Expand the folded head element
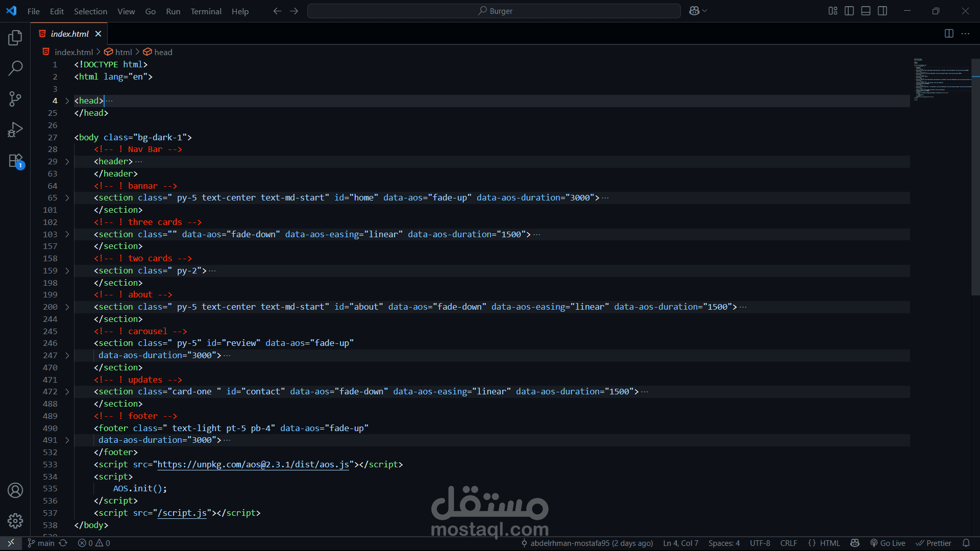Screen dimensions: 980x551 click(x=67, y=101)
